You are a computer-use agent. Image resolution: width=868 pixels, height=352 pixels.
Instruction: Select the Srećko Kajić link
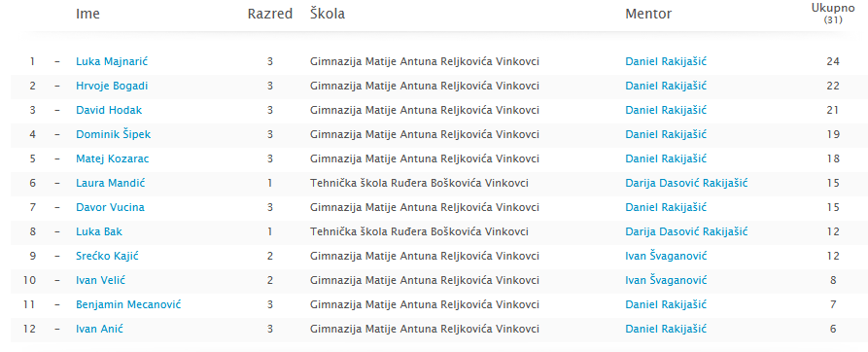point(107,256)
